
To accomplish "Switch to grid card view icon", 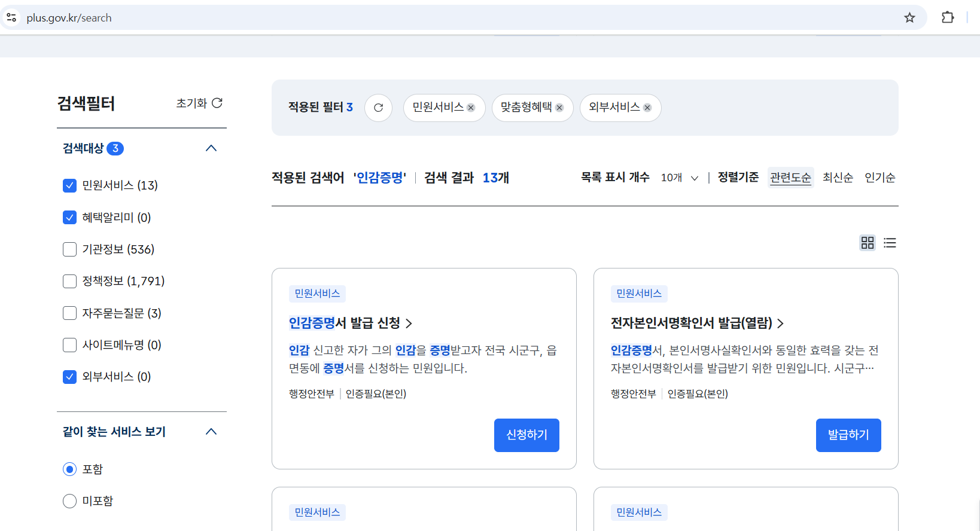I will (x=868, y=243).
